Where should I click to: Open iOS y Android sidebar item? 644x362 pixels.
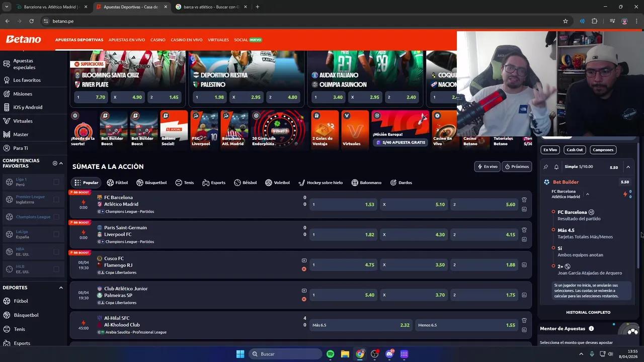coord(28,107)
